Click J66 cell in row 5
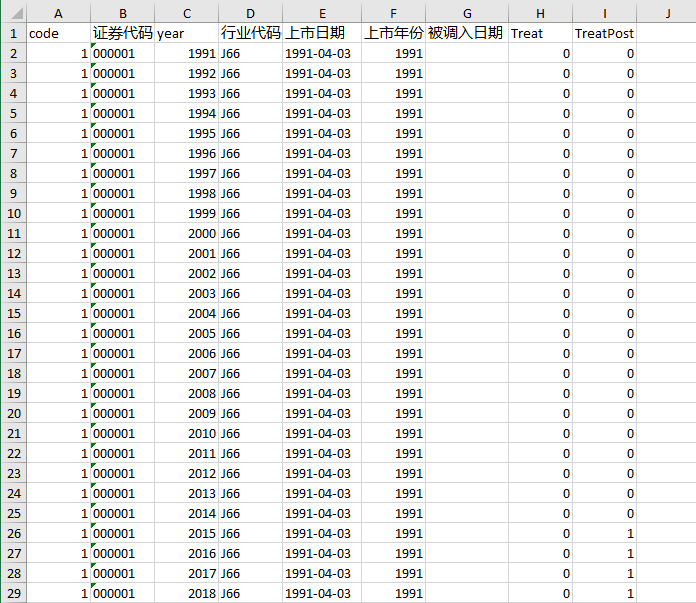 [x=250, y=113]
